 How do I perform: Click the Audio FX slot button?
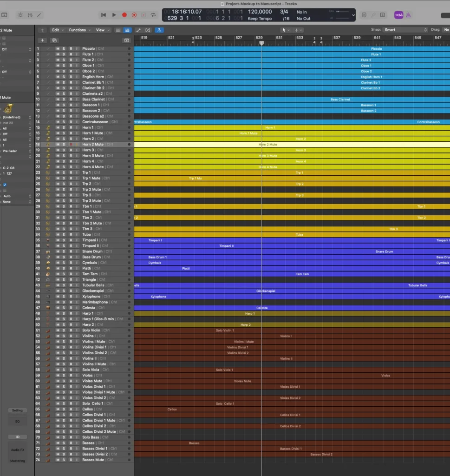tap(17, 450)
